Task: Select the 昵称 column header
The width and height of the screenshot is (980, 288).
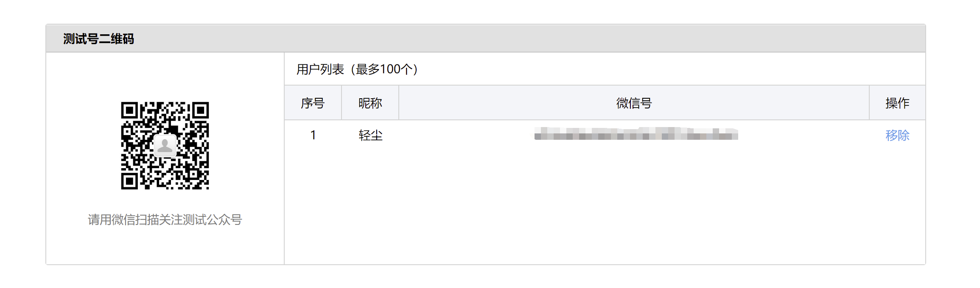Action: pyautogui.click(x=370, y=103)
